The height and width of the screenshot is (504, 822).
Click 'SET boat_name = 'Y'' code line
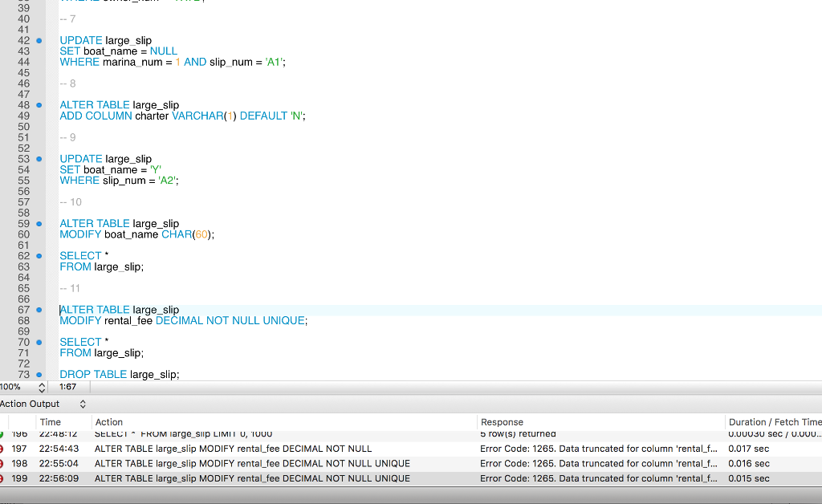tap(110, 170)
